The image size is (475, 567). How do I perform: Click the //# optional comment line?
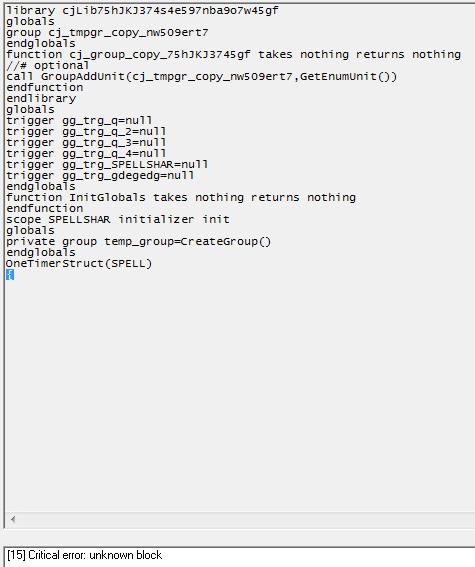(x=47, y=65)
